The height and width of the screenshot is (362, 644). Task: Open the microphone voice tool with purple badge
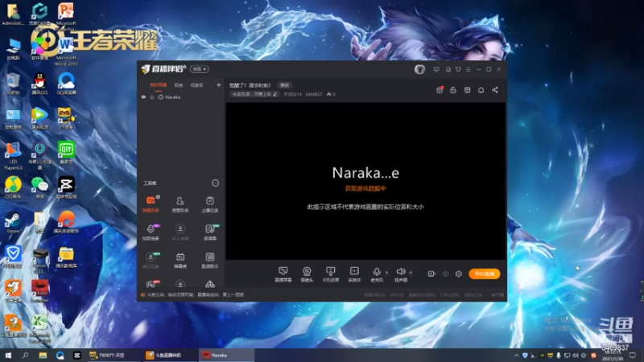click(151, 232)
